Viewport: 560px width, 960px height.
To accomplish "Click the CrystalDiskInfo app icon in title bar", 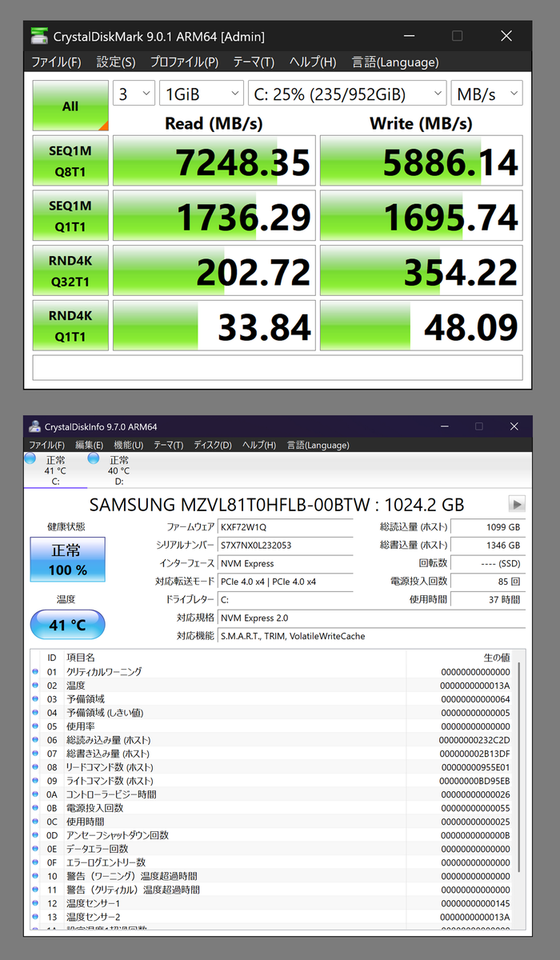I will pyautogui.click(x=34, y=426).
